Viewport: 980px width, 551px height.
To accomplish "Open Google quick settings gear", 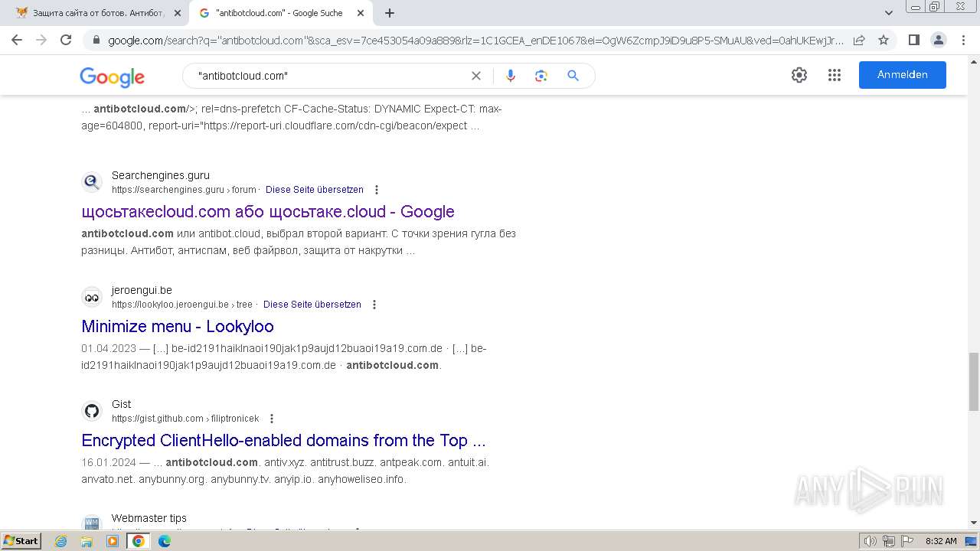I will click(x=799, y=75).
